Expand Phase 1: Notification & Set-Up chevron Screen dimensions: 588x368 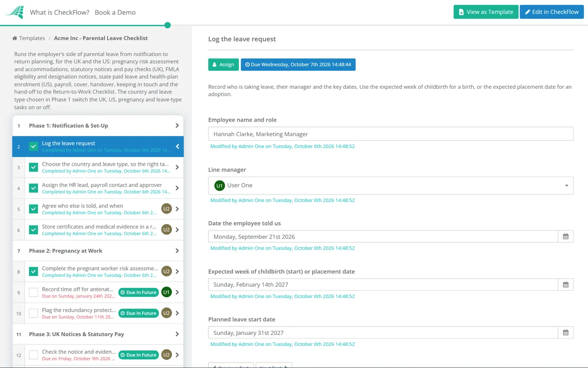coord(177,126)
